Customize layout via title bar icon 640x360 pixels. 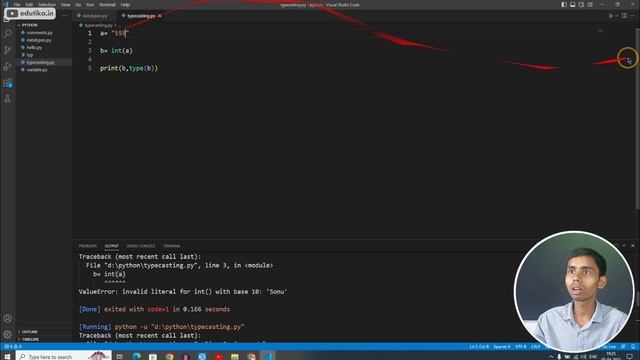(590, 4)
